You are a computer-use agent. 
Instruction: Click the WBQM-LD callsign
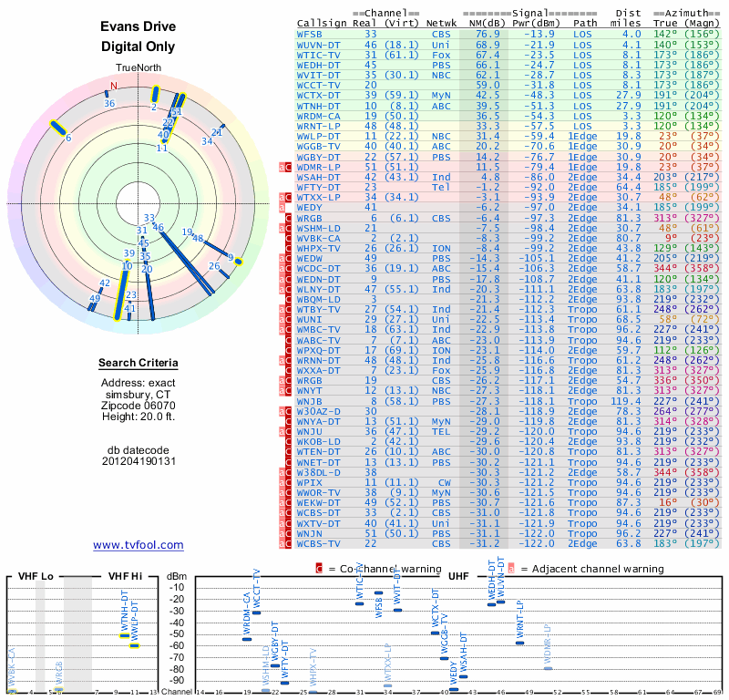pyautogui.click(x=318, y=300)
